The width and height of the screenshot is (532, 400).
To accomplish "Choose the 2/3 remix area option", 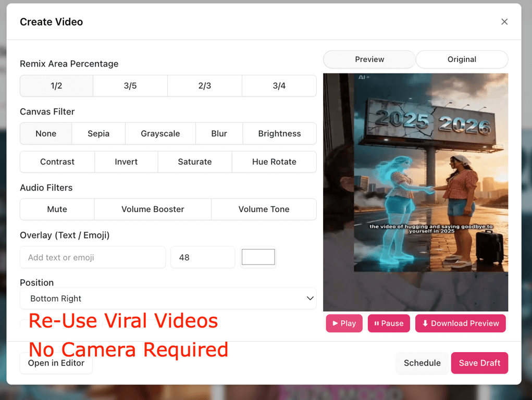I will (x=205, y=86).
